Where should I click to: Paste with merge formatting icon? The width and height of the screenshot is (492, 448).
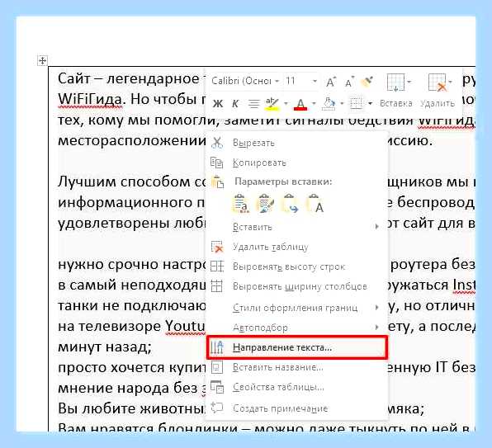coord(265,204)
